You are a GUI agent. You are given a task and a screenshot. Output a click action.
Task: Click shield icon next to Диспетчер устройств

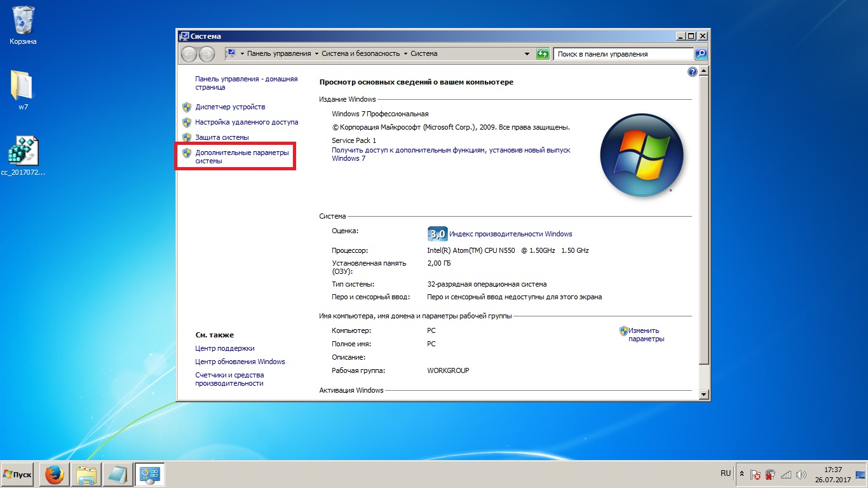point(187,107)
